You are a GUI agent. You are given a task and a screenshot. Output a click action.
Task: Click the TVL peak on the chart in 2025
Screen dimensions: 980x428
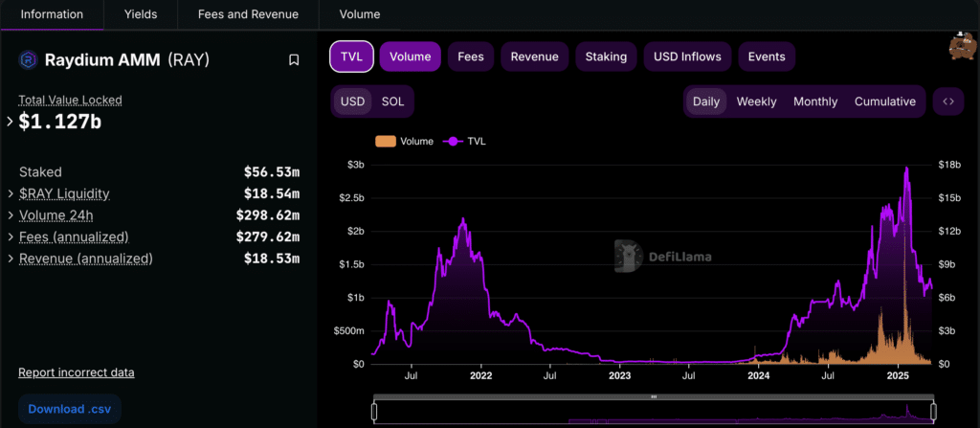[906, 168]
